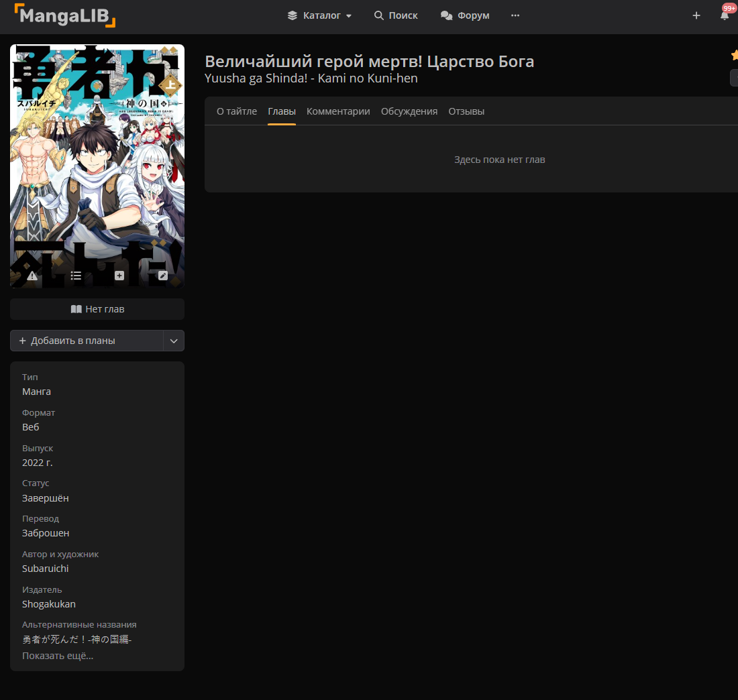This screenshot has width=738, height=700.
Task: Switch to О тайтле tab
Action: [237, 111]
